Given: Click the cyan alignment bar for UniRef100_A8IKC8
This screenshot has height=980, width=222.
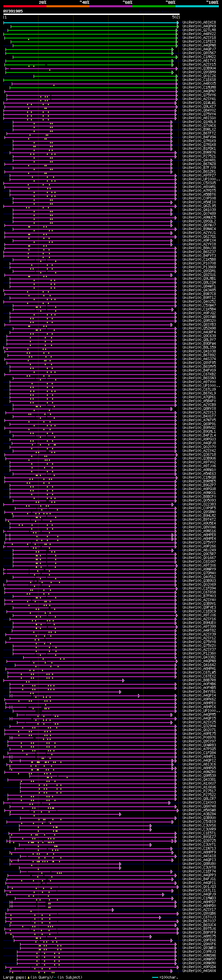Looking at the screenshot, I should point(91,23).
